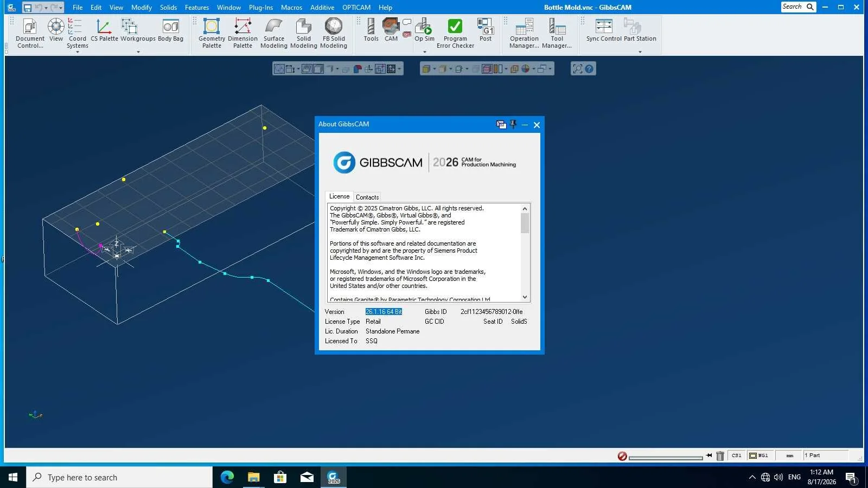Expand Workgroups dropdown arrow
Viewport: 868px width, 488px height.
coord(138,52)
